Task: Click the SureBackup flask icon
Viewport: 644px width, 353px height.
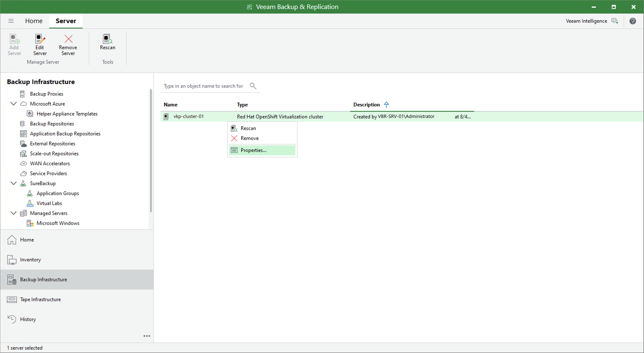Action: [23, 183]
